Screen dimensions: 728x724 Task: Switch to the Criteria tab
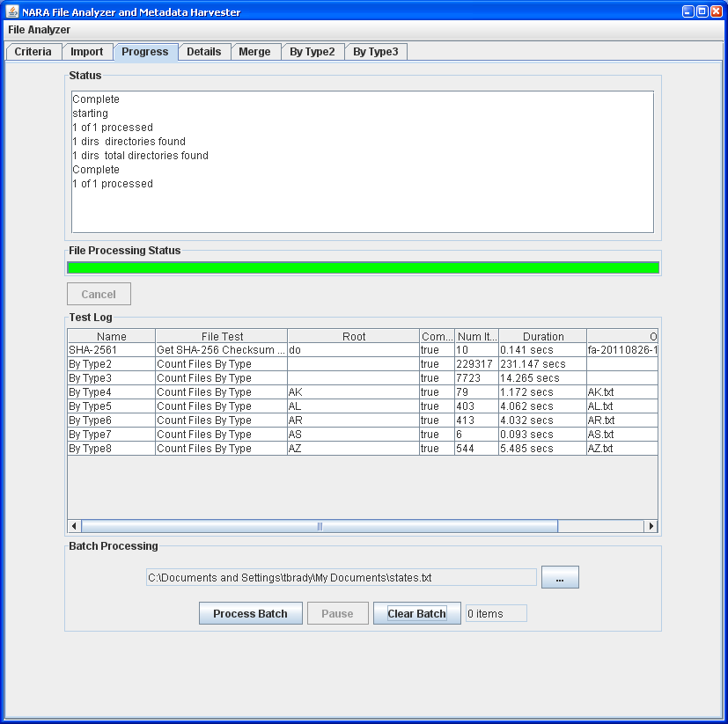(33, 51)
